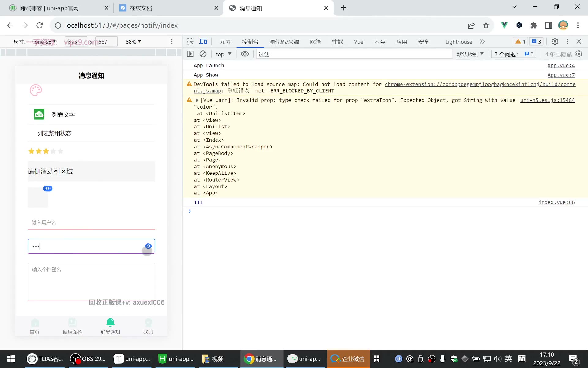Switch to the 元素 DevTools tab
Viewport: 588px width, 368px height.
tap(225, 42)
